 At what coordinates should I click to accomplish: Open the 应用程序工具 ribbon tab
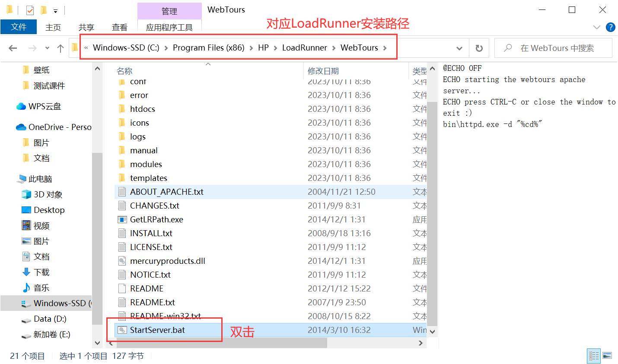[x=169, y=27]
